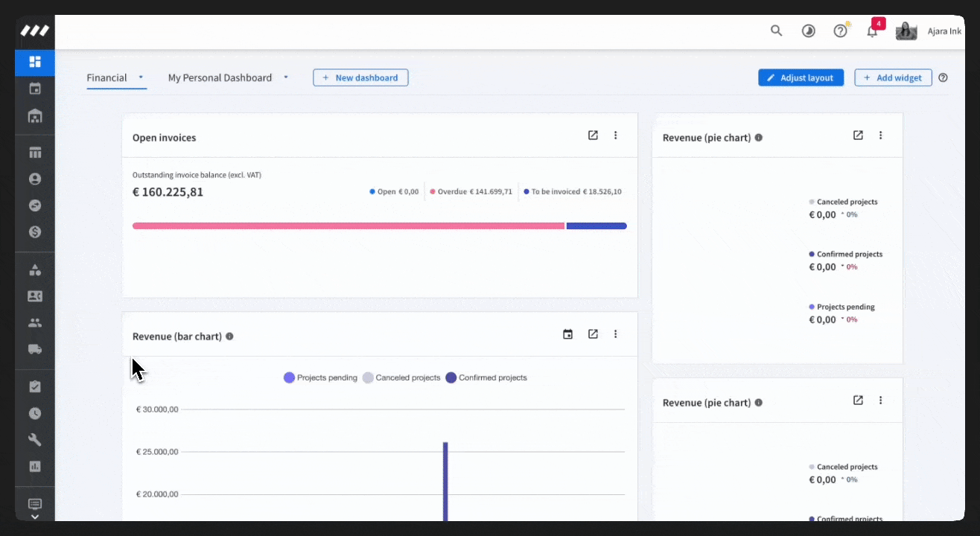Open Open invoices widget in new window
The height and width of the screenshot is (536, 980).
point(593,135)
